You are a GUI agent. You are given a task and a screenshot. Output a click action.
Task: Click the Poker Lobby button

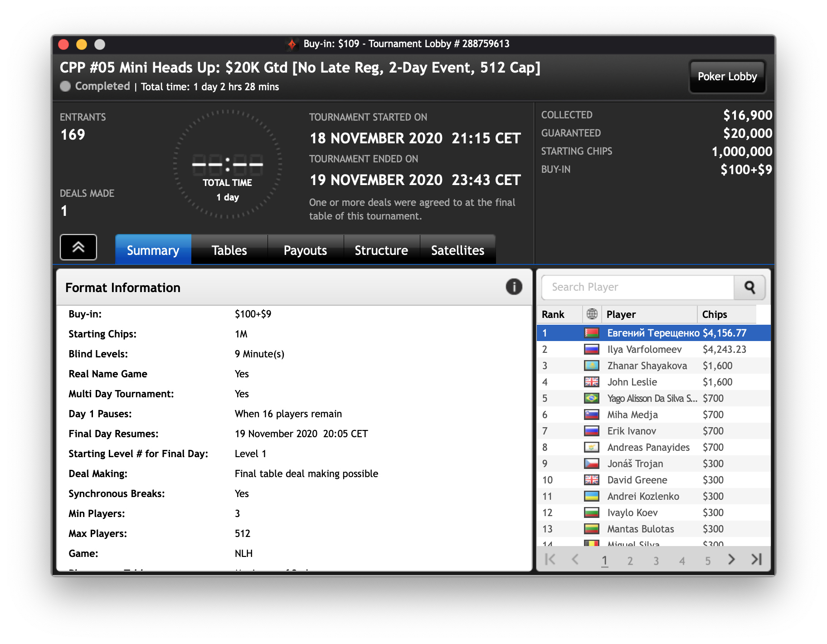[727, 77]
